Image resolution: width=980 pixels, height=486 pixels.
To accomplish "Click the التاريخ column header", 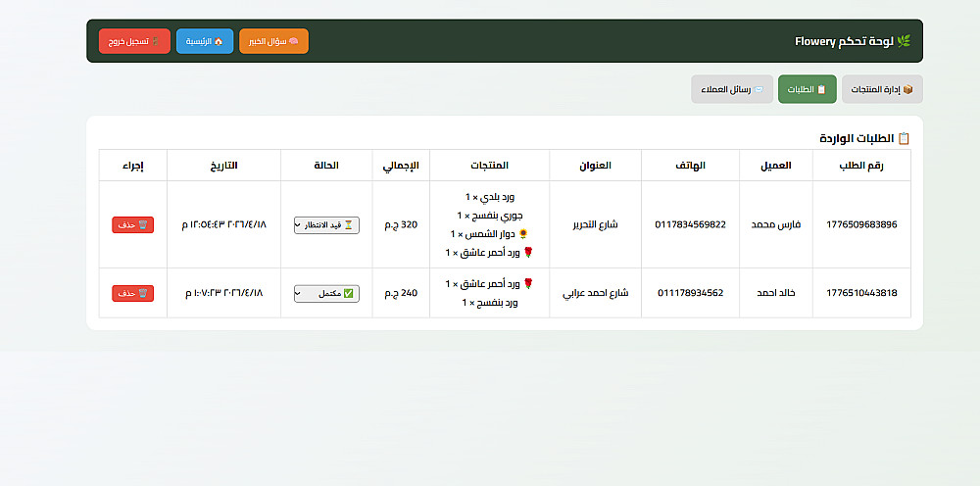I will tap(223, 166).
